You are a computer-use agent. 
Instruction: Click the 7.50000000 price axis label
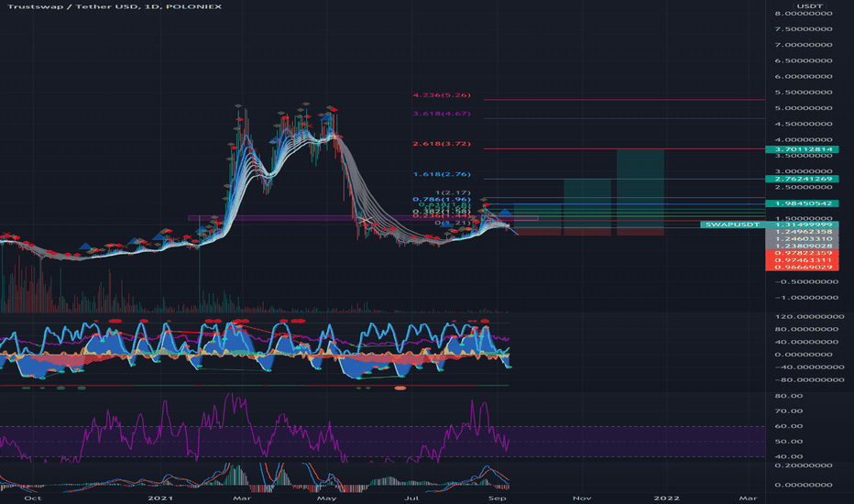pos(804,29)
